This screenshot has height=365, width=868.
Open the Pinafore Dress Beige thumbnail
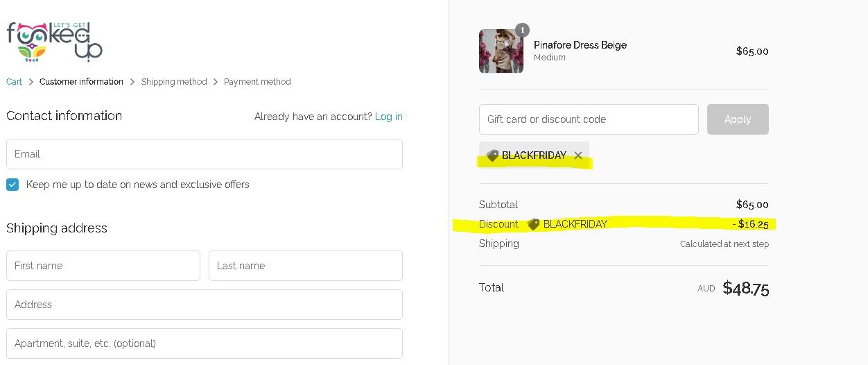501,51
